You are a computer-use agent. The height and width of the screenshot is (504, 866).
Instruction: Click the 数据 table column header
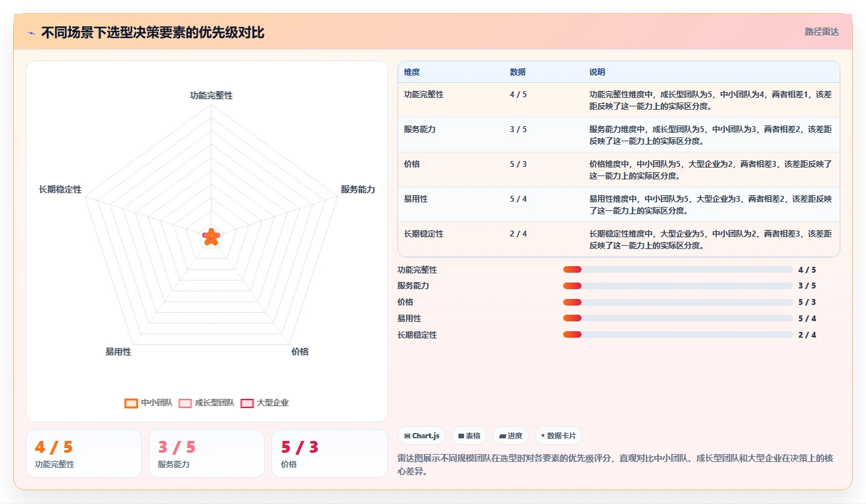[x=518, y=72]
